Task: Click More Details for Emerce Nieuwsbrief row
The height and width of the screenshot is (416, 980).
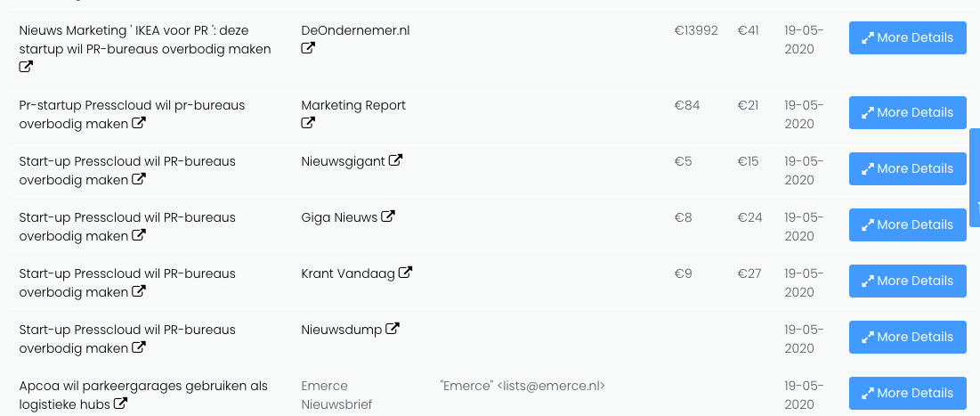Action: (x=907, y=394)
